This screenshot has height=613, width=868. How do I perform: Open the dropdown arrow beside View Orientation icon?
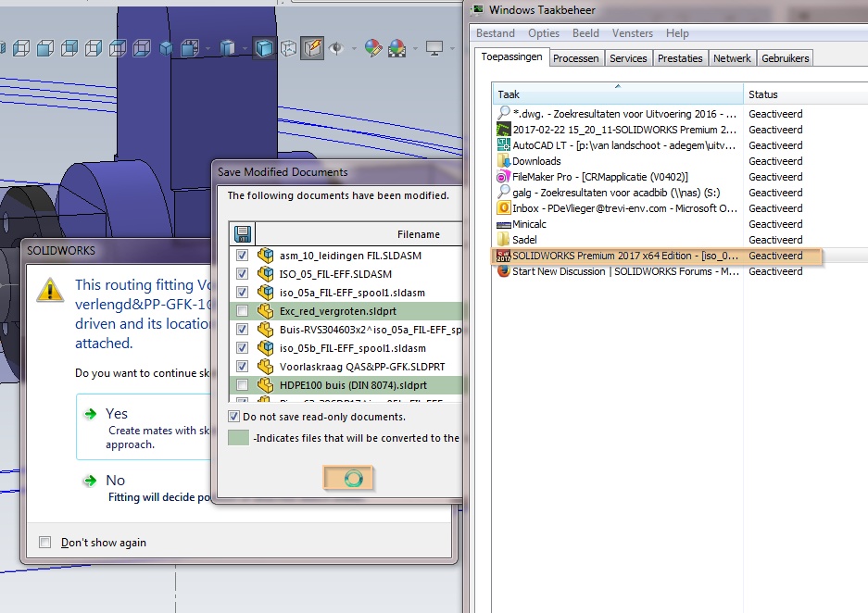pyautogui.click(x=208, y=49)
